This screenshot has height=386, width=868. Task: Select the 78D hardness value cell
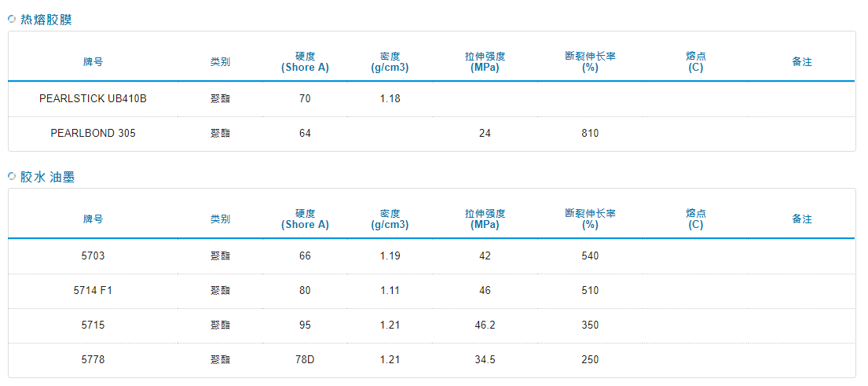coord(305,360)
